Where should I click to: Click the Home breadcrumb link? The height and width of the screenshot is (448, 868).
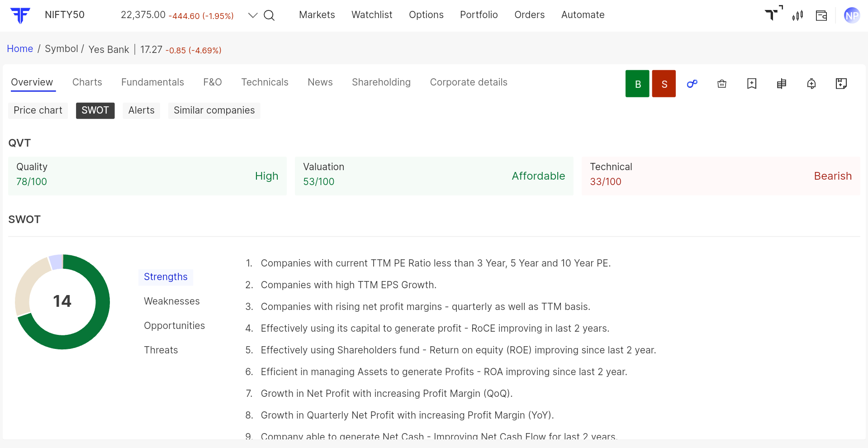[x=20, y=49]
